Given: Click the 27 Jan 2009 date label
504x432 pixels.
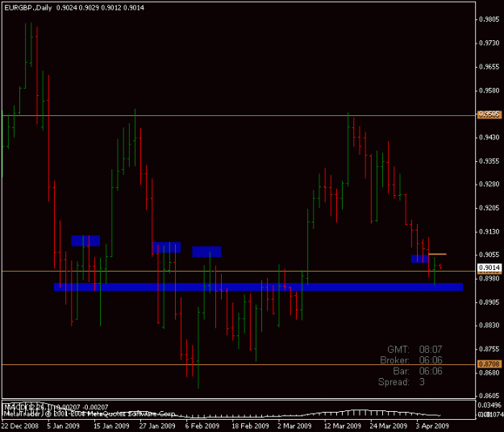Looking at the screenshot, I should tap(157, 426).
